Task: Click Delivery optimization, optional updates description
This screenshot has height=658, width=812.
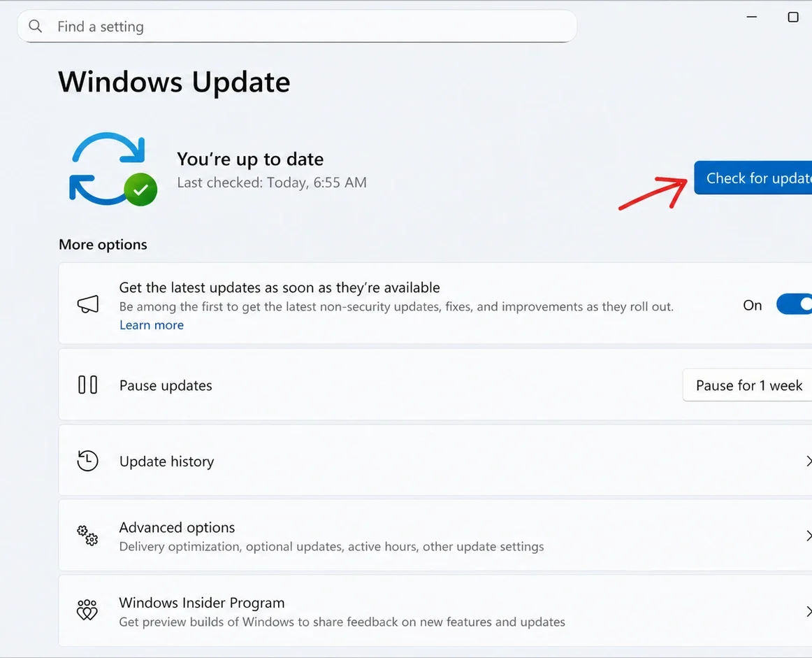Action: tap(331, 547)
